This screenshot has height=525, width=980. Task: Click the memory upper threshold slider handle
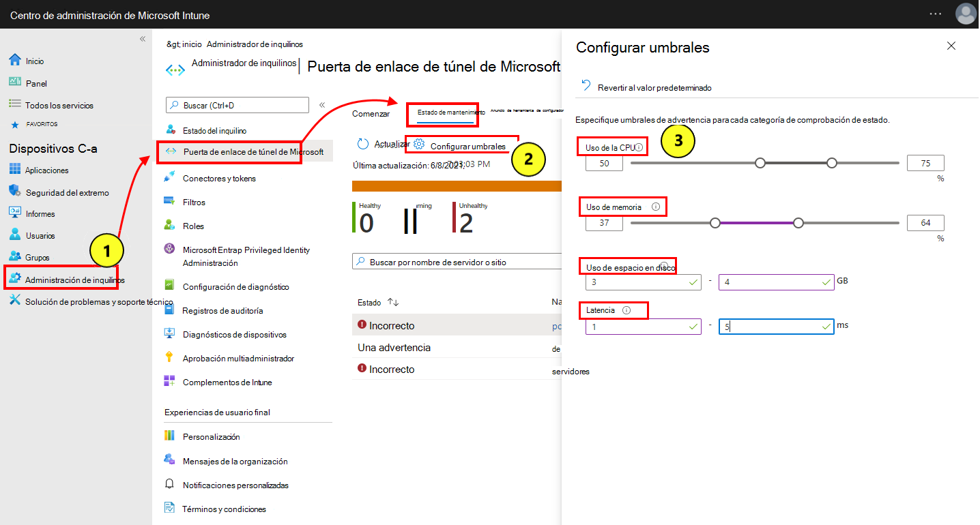[798, 223]
